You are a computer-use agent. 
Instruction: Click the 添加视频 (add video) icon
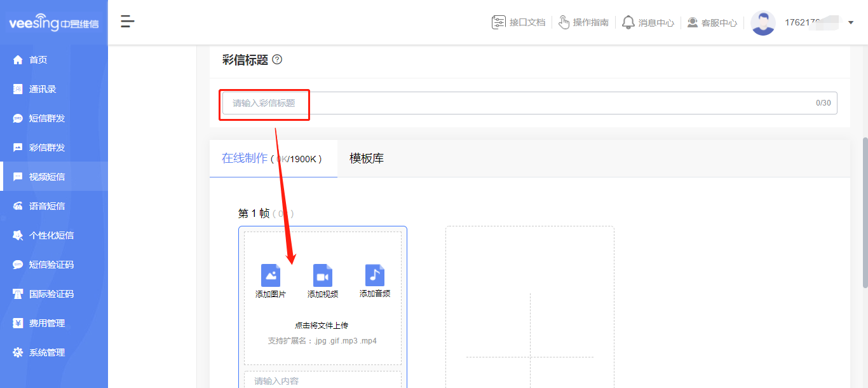[322, 276]
